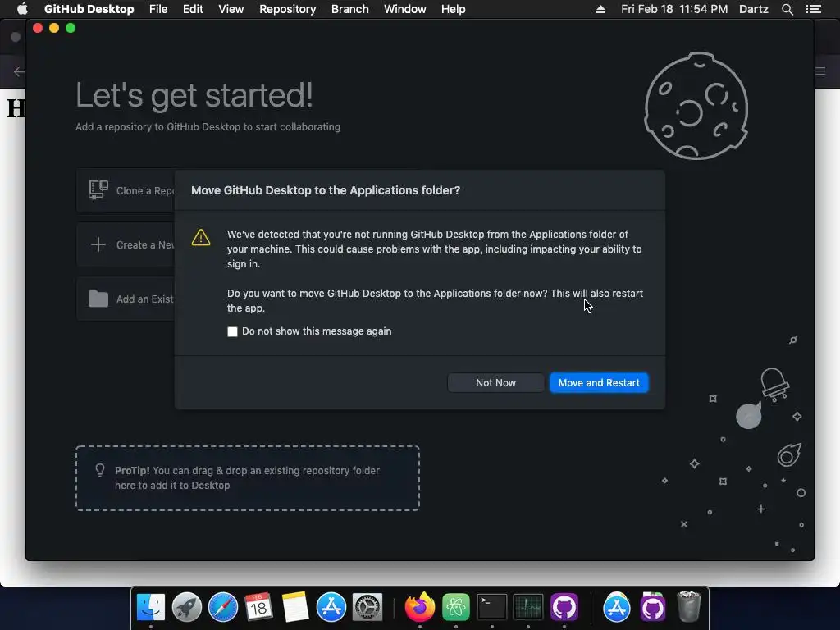Click the folder icon for Add an Existing
The height and width of the screenshot is (630, 840).
coord(98,299)
